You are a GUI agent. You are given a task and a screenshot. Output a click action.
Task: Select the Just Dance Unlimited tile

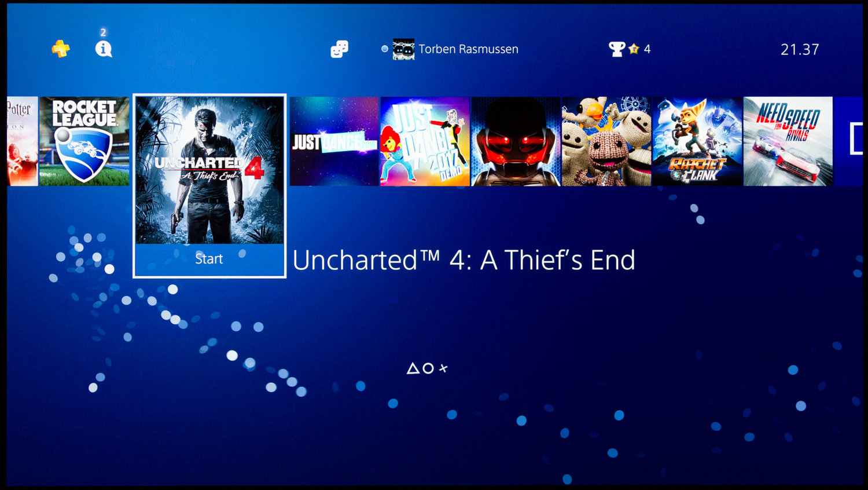coord(334,141)
